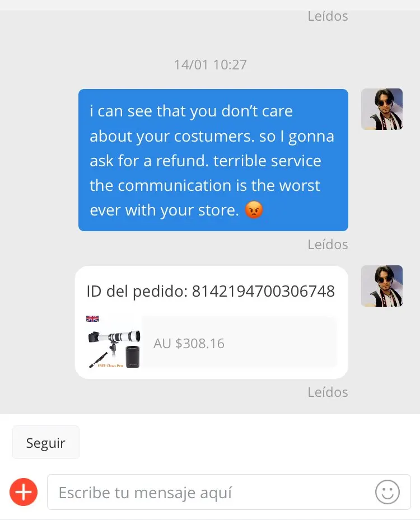Select the order ID 8142194700306748 text

coord(263,291)
